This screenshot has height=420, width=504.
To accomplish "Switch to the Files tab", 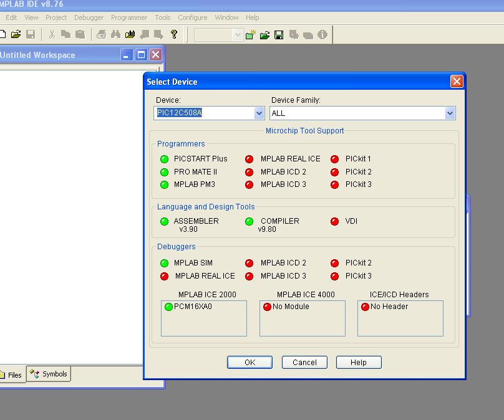I will (12, 375).
